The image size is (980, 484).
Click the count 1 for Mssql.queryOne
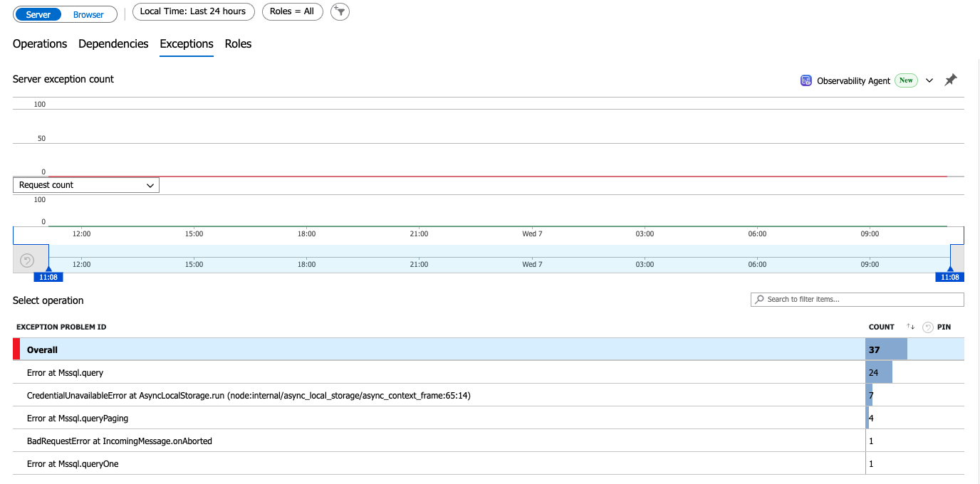pyautogui.click(x=871, y=464)
